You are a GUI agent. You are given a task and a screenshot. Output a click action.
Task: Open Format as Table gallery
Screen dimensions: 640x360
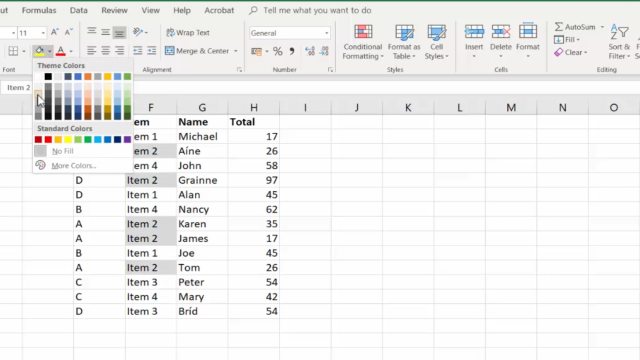(x=404, y=42)
